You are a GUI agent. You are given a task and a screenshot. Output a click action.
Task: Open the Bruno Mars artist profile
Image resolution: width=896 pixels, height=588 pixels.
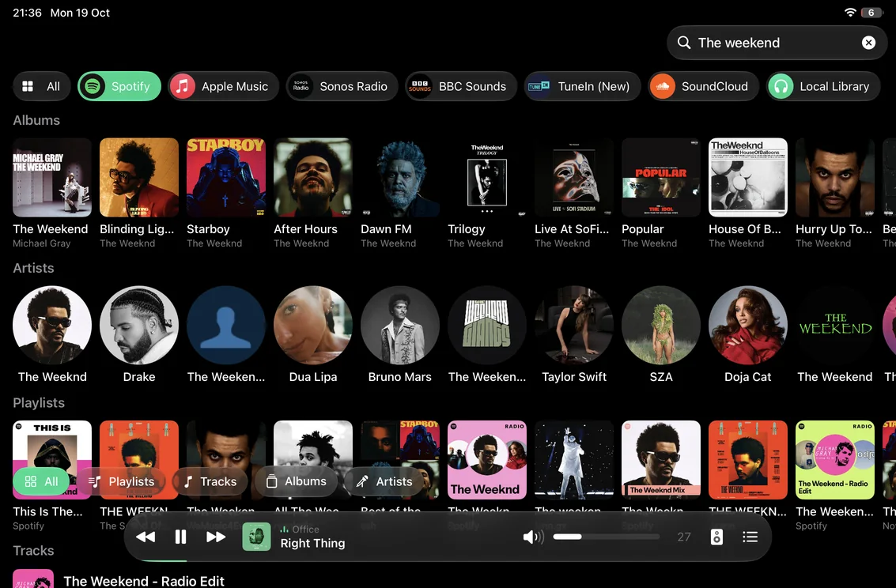click(400, 326)
